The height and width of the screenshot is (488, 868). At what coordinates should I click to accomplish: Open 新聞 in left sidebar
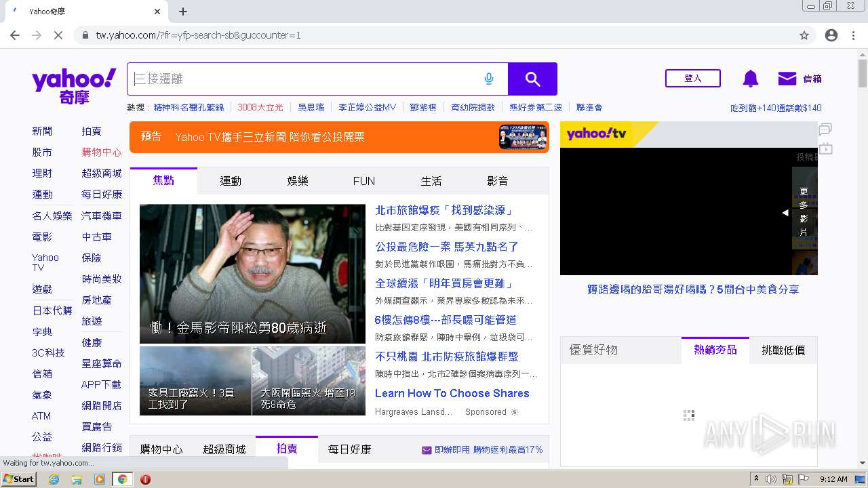coord(42,131)
